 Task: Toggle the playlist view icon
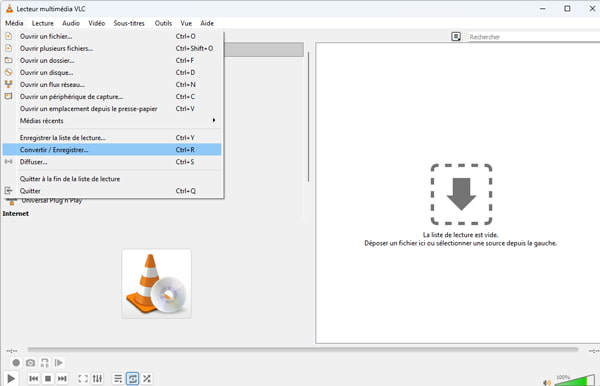[x=118, y=378]
